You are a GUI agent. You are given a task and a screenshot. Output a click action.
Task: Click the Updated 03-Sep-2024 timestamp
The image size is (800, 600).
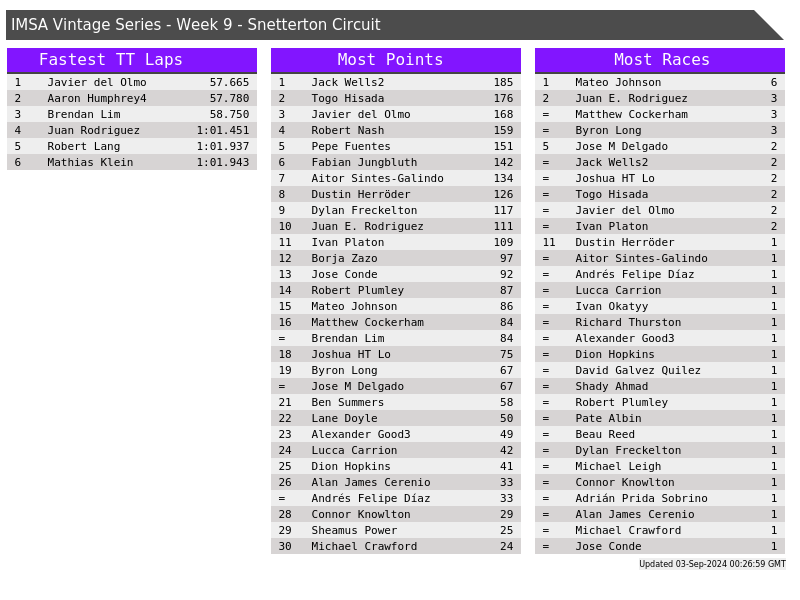(712, 564)
